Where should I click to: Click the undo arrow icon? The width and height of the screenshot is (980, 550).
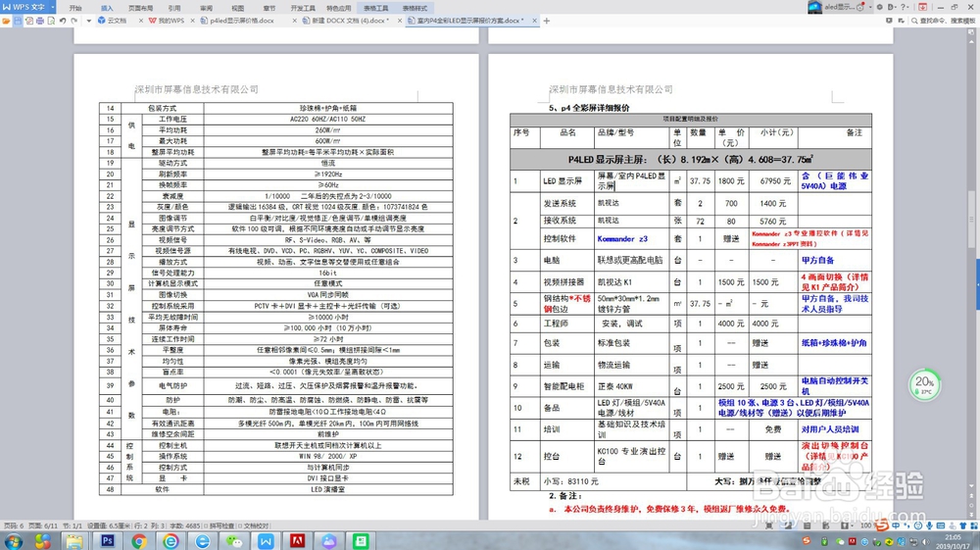(x=63, y=21)
